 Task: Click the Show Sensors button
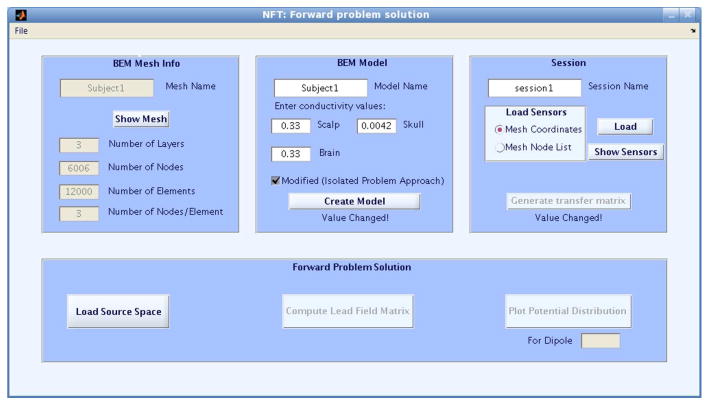point(626,152)
